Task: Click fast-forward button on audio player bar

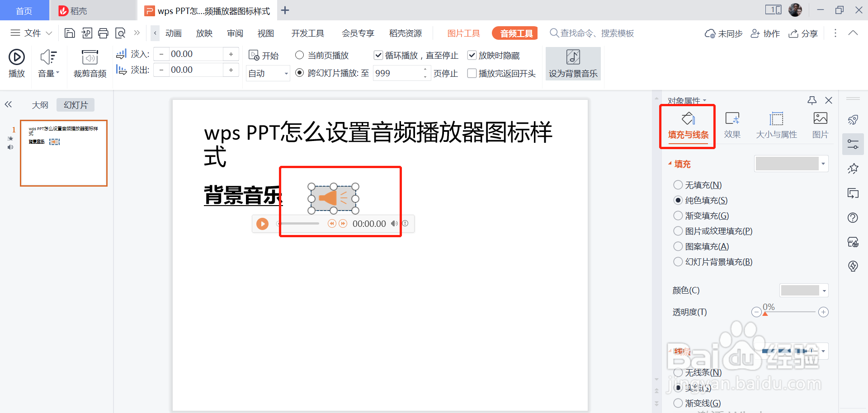Action: click(x=343, y=224)
